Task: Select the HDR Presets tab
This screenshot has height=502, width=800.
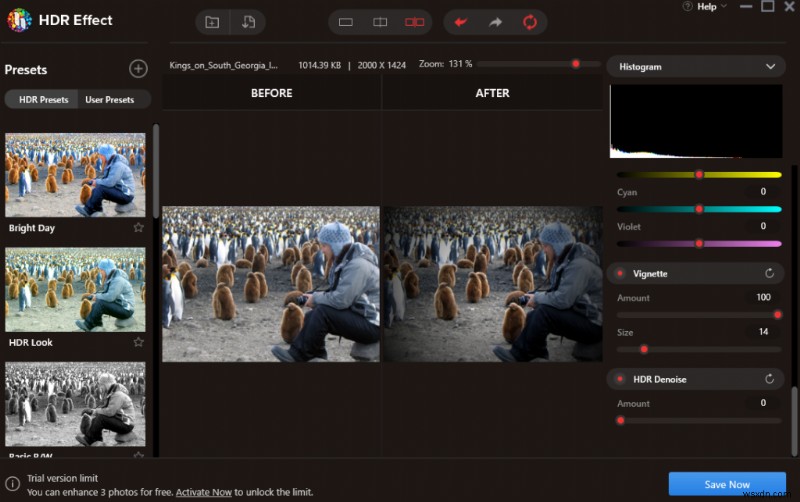Action: [x=43, y=100]
